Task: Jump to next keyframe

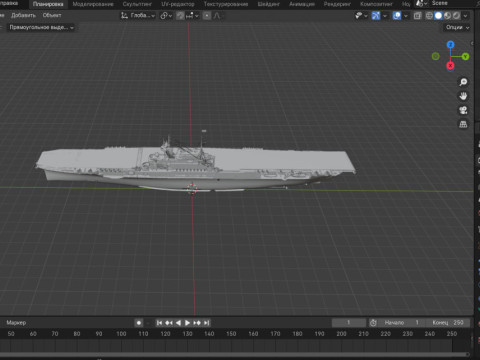Action: pos(197,323)
